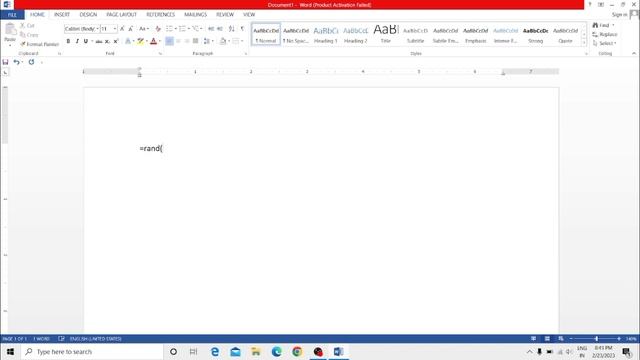Expand the multilevel list dropdown
The width and height of the screenshot is (640, 360).
tap(201, 29)
